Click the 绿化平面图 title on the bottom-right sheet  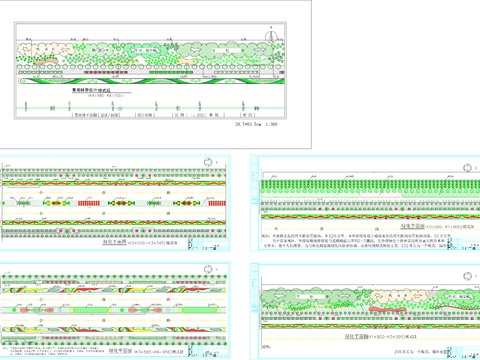[x=357, y=336]
